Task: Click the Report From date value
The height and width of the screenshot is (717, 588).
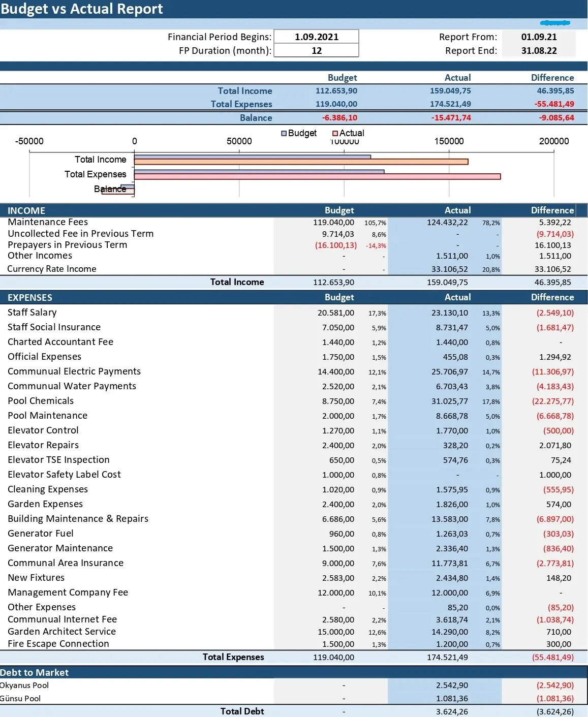Action: [539, 37]
